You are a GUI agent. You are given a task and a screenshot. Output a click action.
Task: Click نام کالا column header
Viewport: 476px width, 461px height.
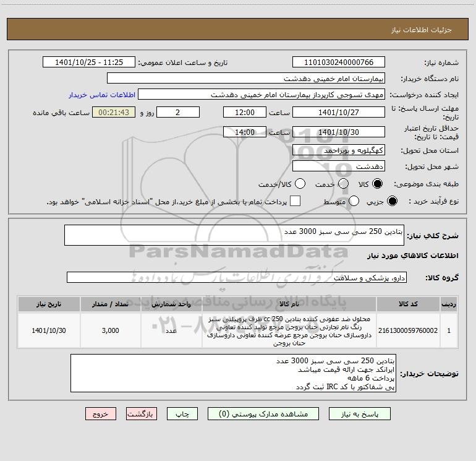pyautogui.click(x=289, y=304)
